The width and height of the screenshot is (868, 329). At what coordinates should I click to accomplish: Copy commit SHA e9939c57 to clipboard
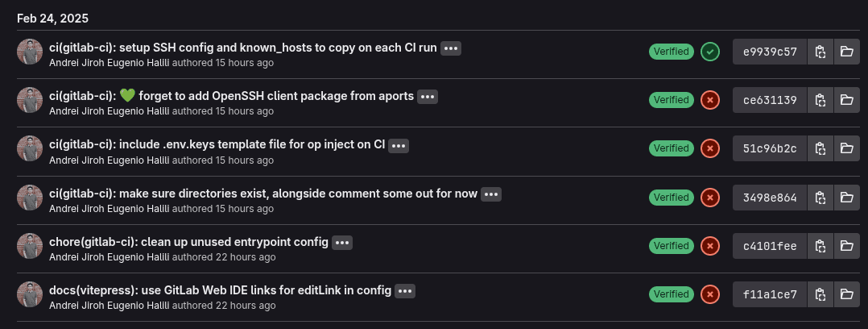[x=820, y=52]
